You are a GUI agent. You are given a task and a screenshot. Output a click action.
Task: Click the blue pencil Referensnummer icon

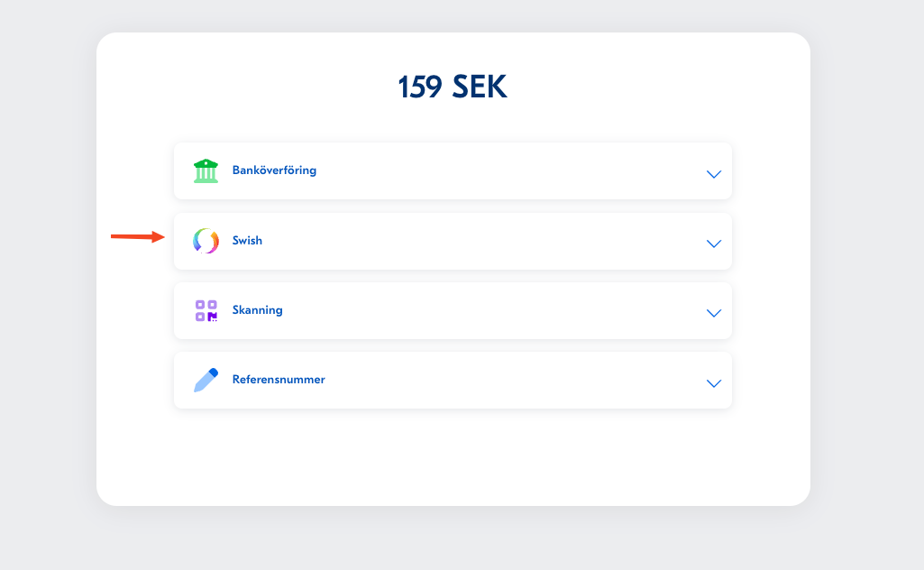tap(206, 381)
